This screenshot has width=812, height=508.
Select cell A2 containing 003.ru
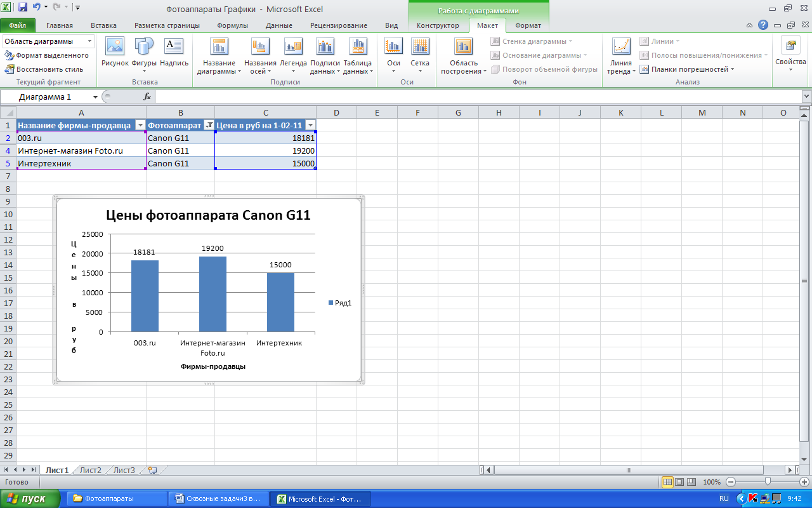[81, 138]
